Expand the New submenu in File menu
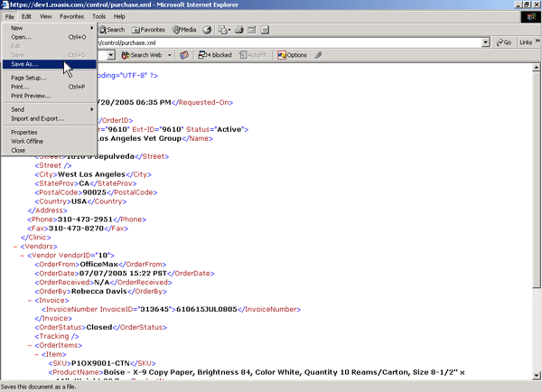The height and width of the screenshot is (392, 542). coord(49,28)
